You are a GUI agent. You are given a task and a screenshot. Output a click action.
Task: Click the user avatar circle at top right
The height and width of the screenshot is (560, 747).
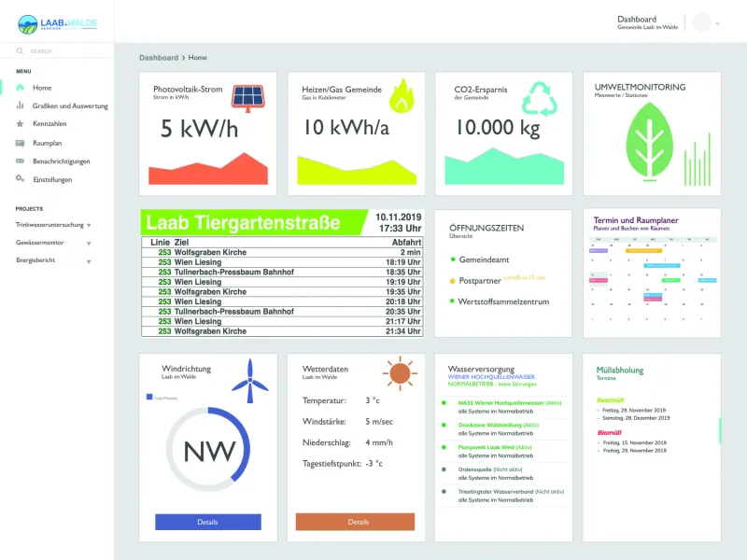click(701, 22)
